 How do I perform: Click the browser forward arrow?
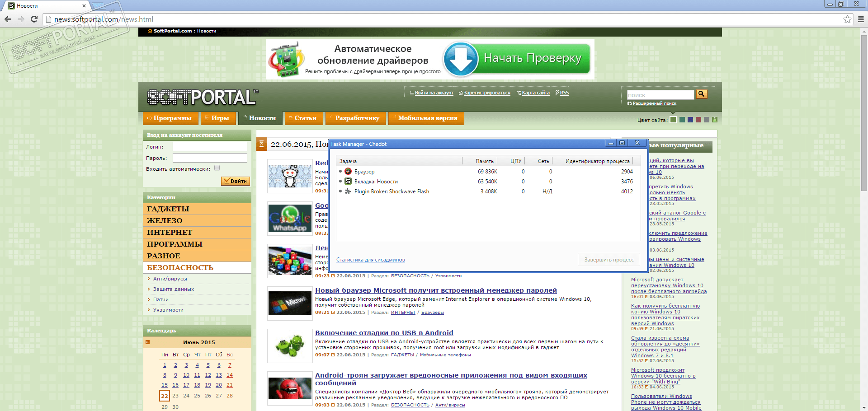[x=21, y=19]
